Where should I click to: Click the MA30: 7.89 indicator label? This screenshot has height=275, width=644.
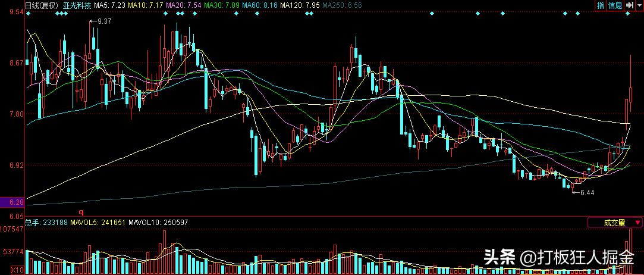pyautogui.click(x=222, y=5)
